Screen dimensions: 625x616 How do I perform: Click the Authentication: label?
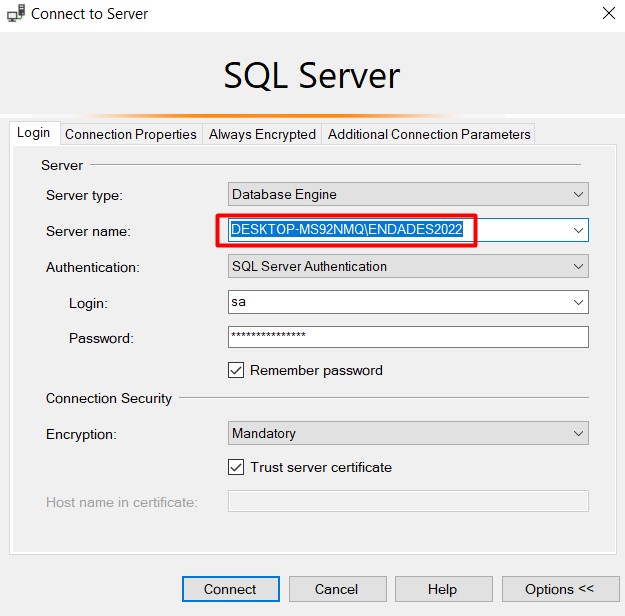pyautogui.click(x=92, y=267)
